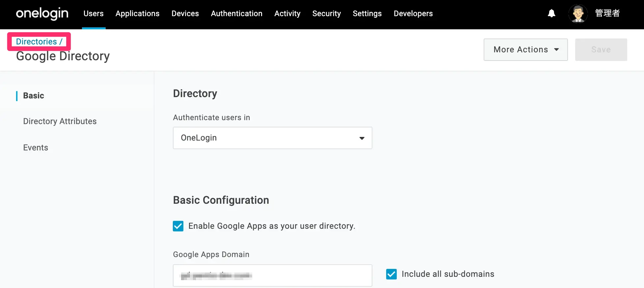This screenshot has height=288, width=644.
Task: Click the Save button
Action: point(601,50)
